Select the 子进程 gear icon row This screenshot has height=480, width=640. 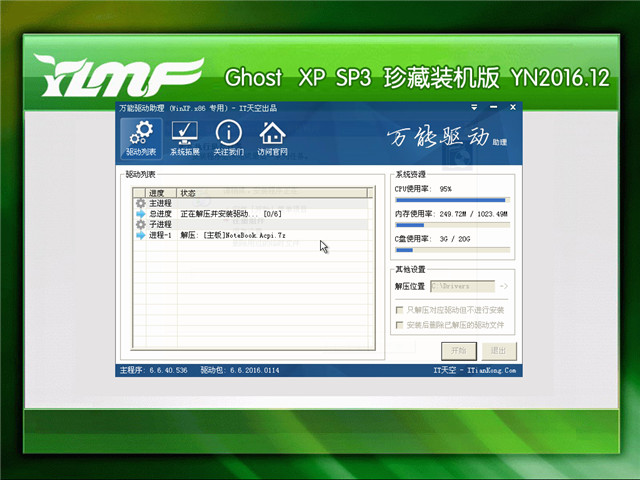pos(140,225)
